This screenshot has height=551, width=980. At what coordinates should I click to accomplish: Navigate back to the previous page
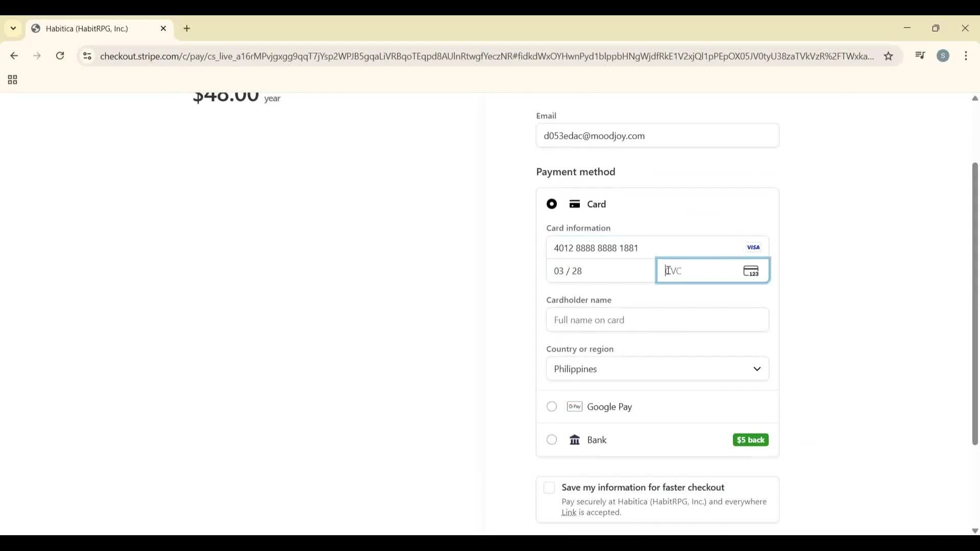[x=14, y=56]
